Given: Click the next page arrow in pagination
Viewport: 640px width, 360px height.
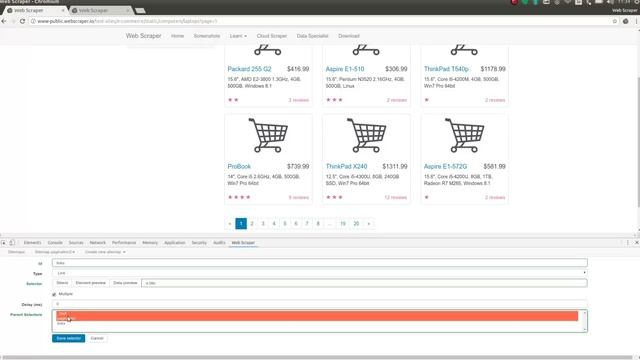Looking at the screenshot, I should tap(369, 224).
